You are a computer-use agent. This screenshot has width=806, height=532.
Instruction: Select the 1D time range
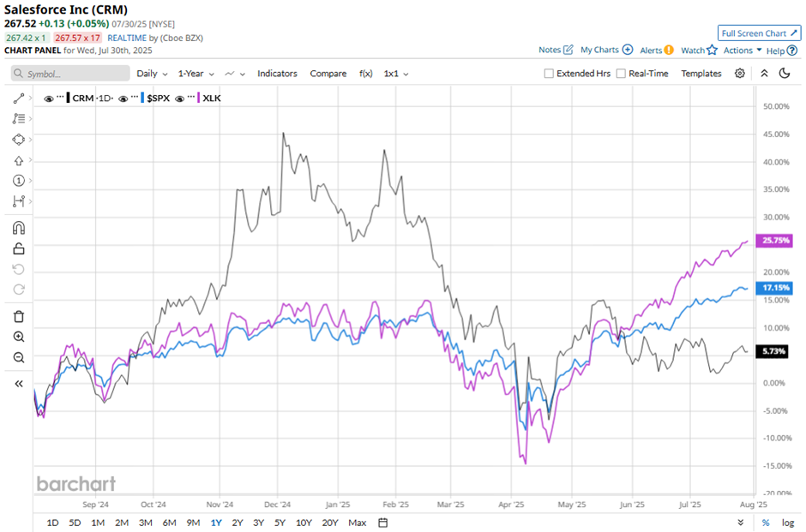point(52,523)
